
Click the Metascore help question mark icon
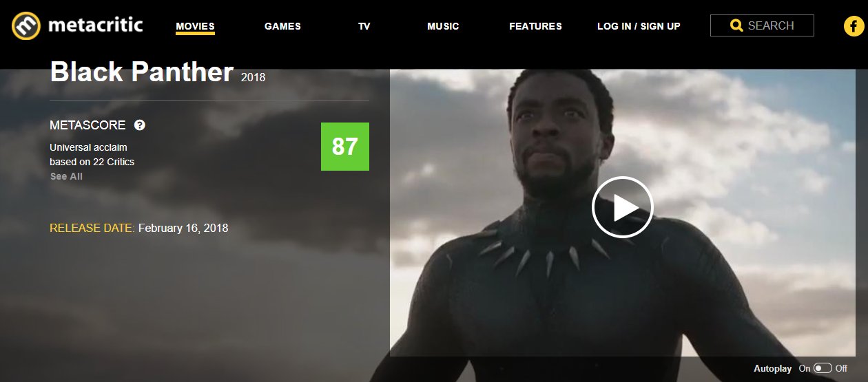(x=140, y=125)
